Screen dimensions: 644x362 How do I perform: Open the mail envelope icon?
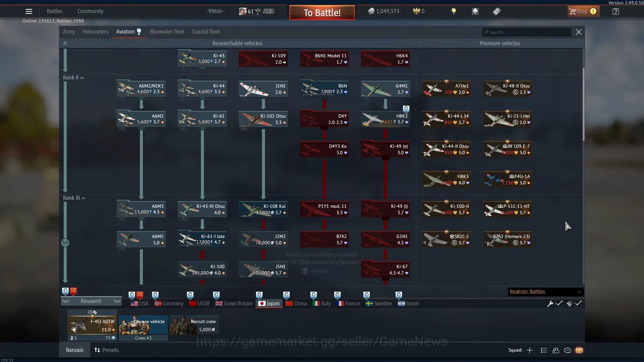tap(579, 350)
